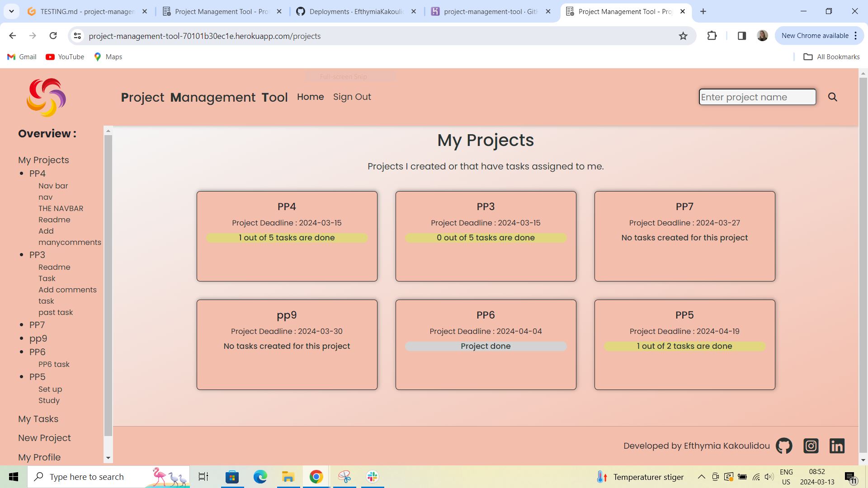Screen dimensions: 868x488
Task: Launch Slack from the taskbar
Action: [x=372, y=476]
